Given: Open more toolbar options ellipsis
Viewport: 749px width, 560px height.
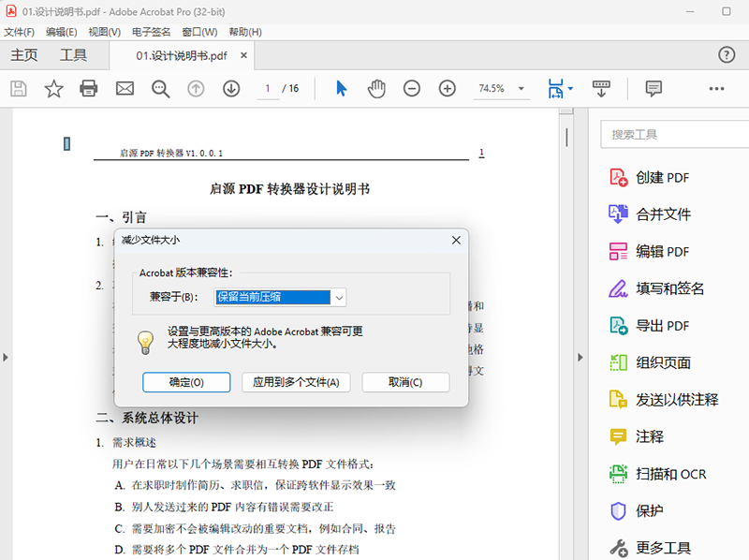Looking at the screenshot, I should tap(716, 89).
